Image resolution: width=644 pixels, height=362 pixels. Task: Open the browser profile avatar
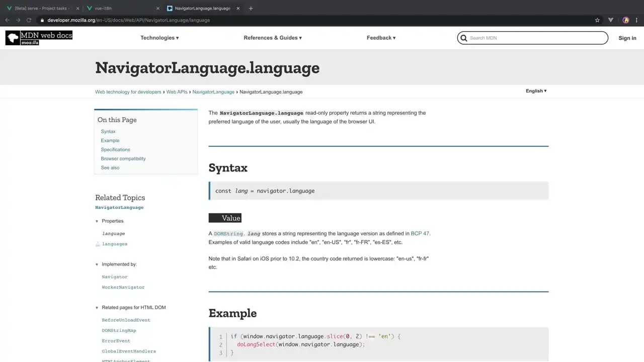click(x=626, y=20)
